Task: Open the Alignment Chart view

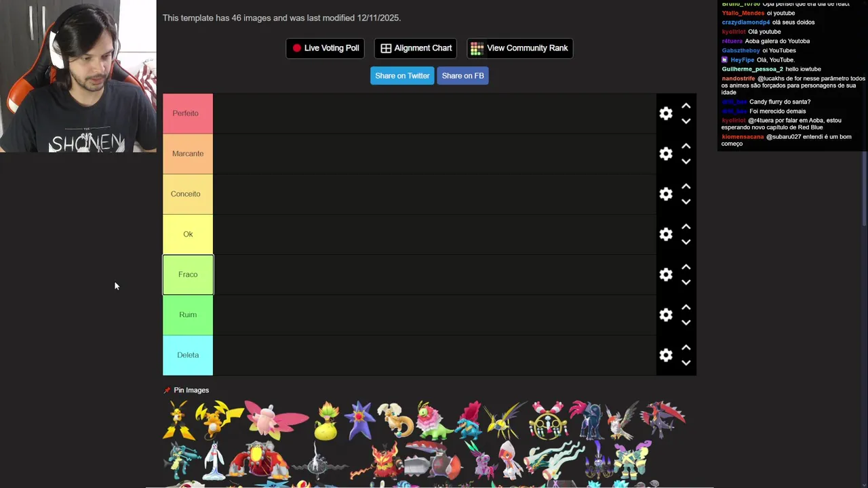Action: pyautogui.click(x=416, y=48)
